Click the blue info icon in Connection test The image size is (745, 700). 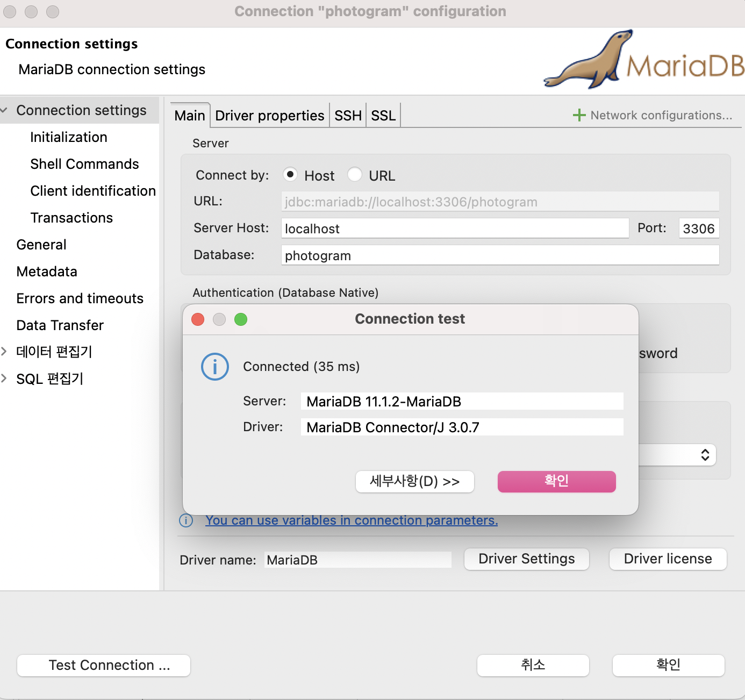tap(215, 367)
